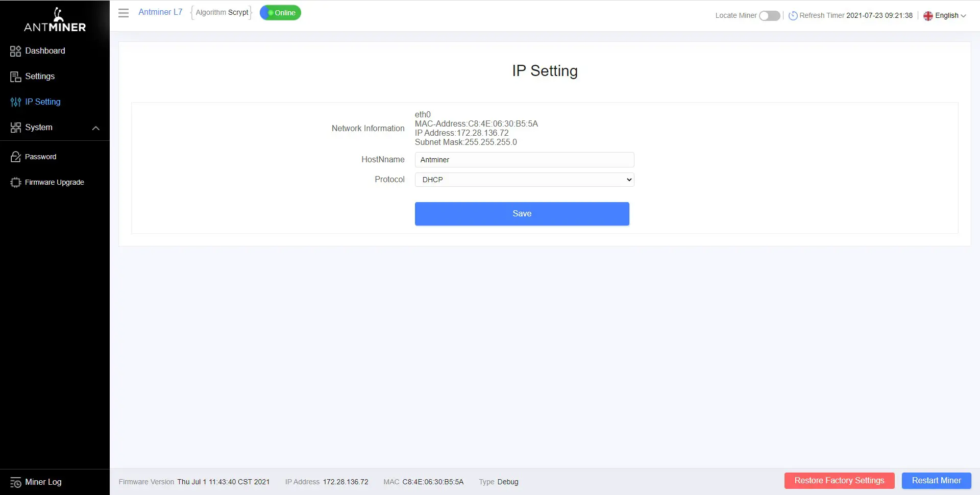Select the System menu item

[39, 127]
